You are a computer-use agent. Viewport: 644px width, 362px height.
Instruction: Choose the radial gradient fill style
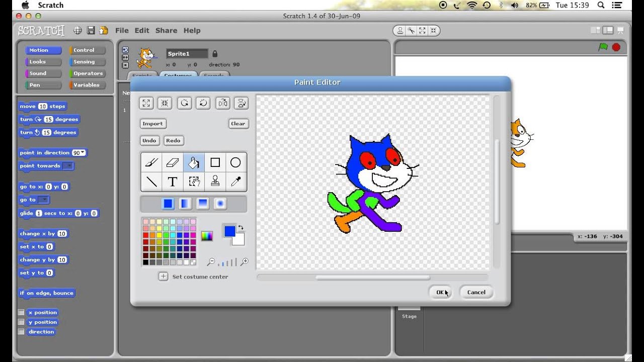pyautogui.click(x=220, y=204)
